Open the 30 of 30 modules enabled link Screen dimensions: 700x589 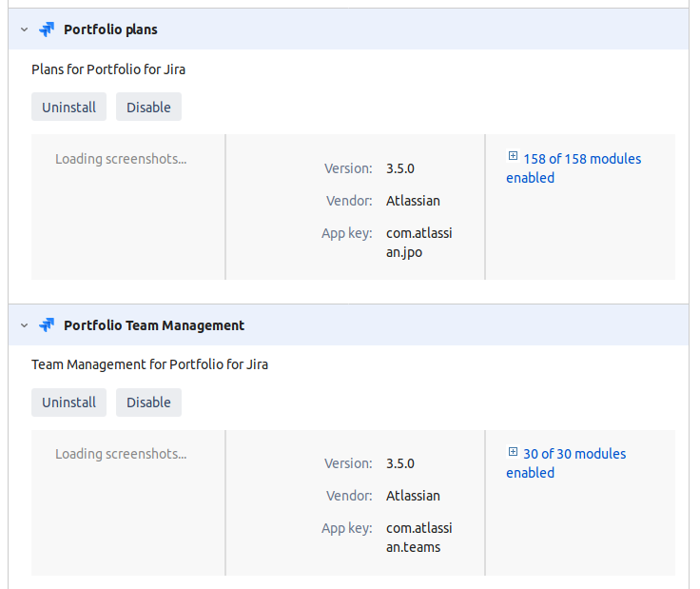tap(566, 463)
